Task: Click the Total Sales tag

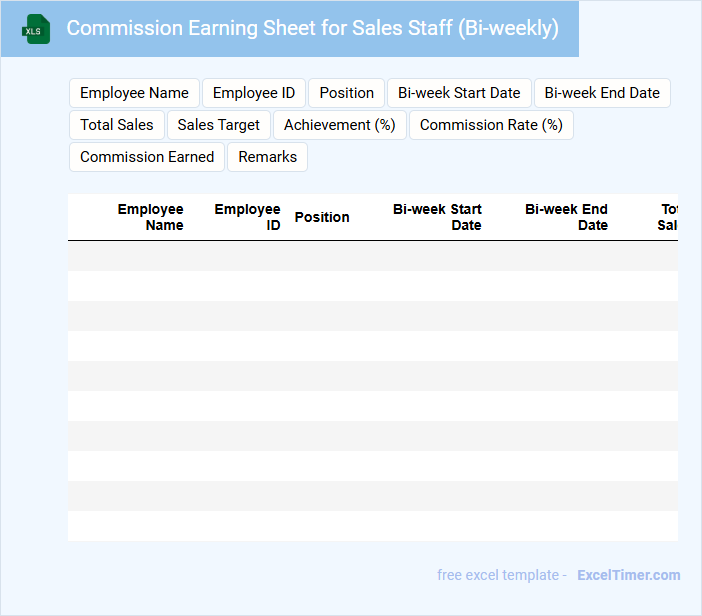Action: pos(117,125)
